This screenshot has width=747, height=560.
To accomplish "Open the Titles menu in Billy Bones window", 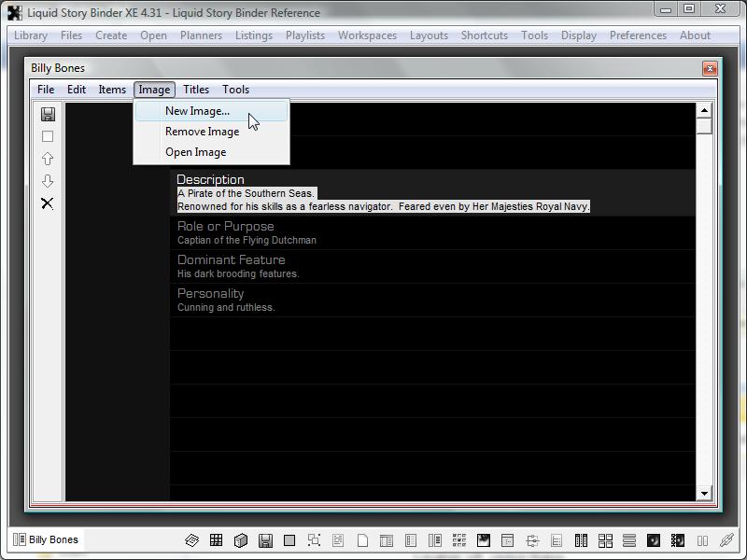I will (x=196, y=90).
